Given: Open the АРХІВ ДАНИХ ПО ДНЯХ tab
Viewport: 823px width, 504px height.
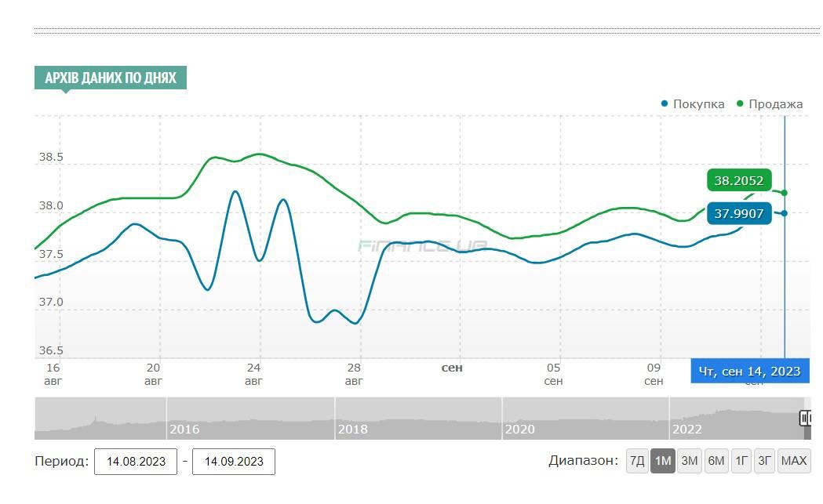Looking at the screenshot, I should coord(111,78).
